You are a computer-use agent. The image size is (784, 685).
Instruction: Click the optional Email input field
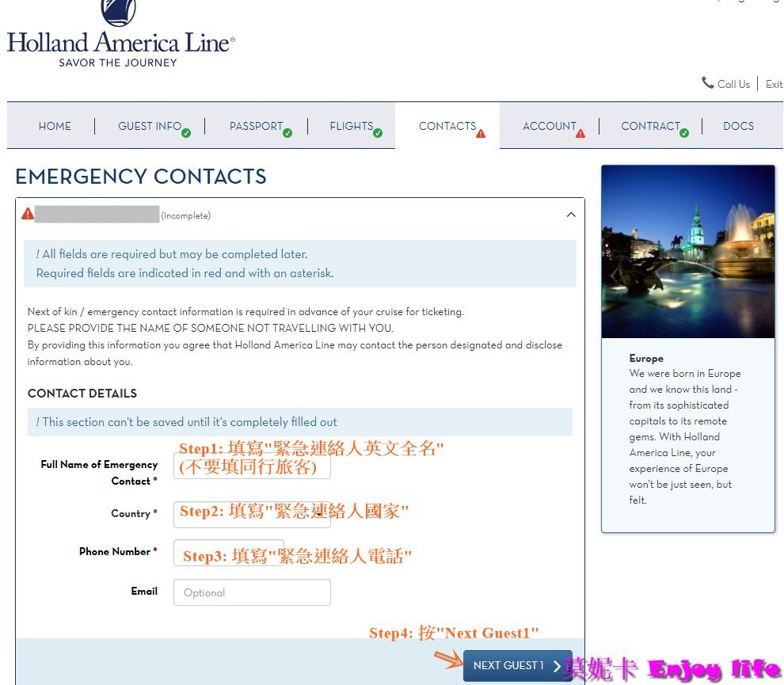click(x=252, y=592)
